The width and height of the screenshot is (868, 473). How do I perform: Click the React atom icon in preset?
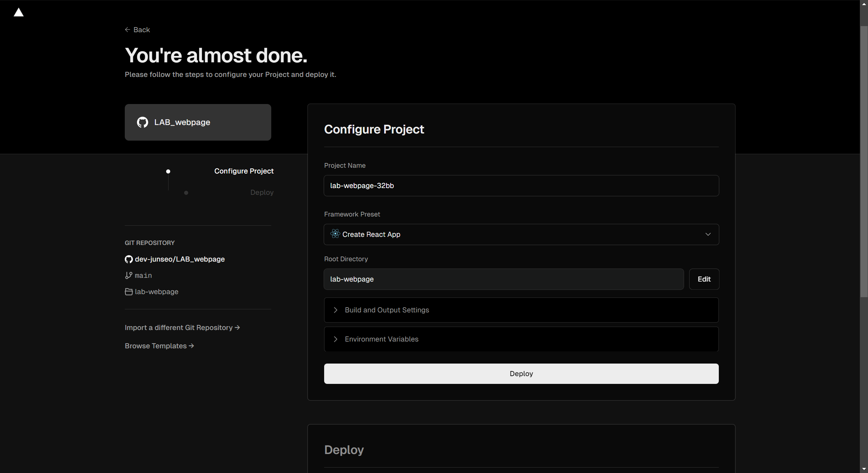(335, 234)
